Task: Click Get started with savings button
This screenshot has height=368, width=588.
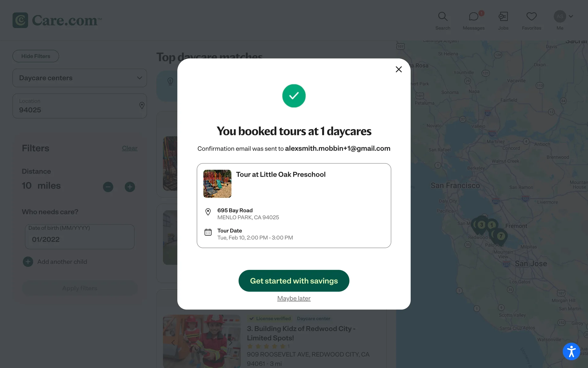Action: click(294, 281)
